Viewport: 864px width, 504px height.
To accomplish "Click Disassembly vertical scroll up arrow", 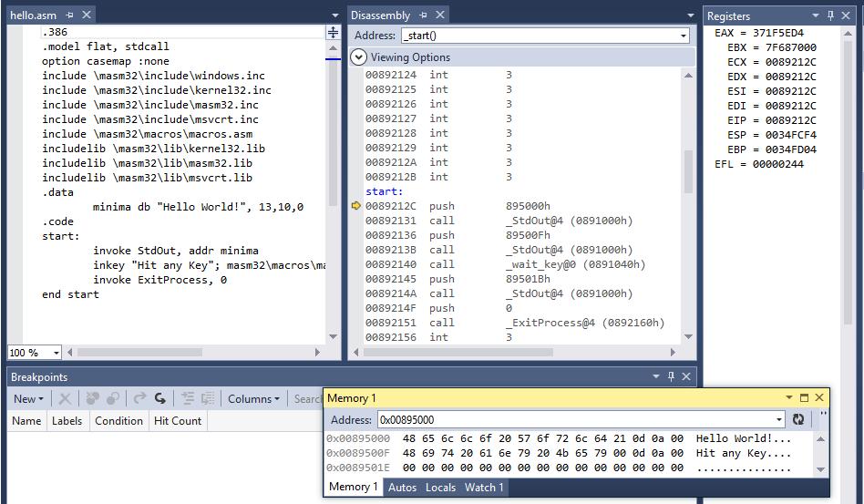I will tap(688, 76).
